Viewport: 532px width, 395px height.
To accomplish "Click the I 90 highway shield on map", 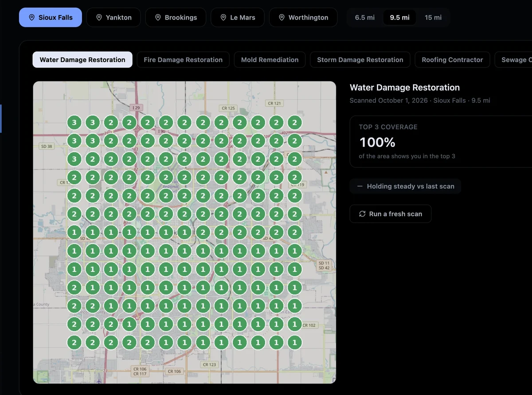I will tap(161, 132).
